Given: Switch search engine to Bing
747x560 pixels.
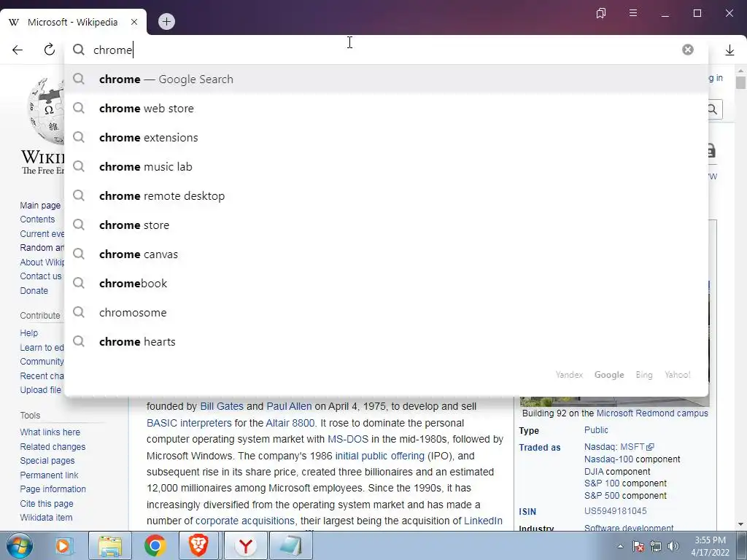Looking at the screenshot, I should pyautogui.click(x=643, y=375).
